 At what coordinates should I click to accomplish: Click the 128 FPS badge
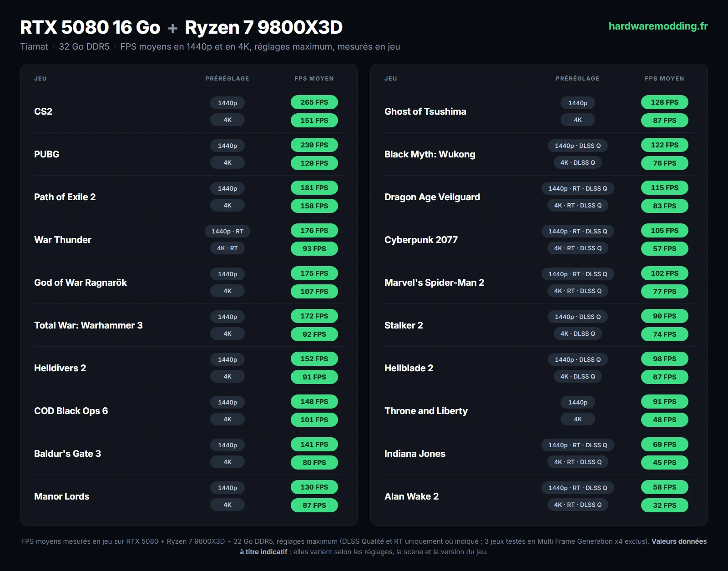point(665,102)
